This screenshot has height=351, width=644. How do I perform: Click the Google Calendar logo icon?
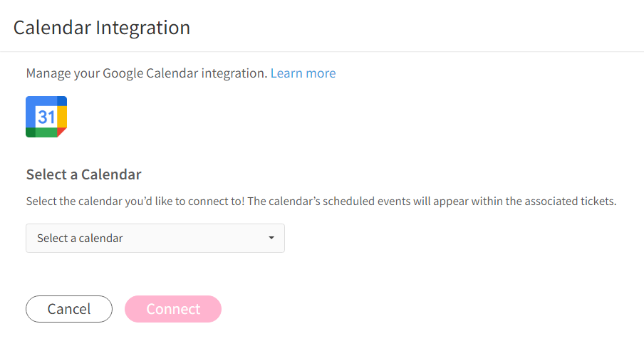46,117
